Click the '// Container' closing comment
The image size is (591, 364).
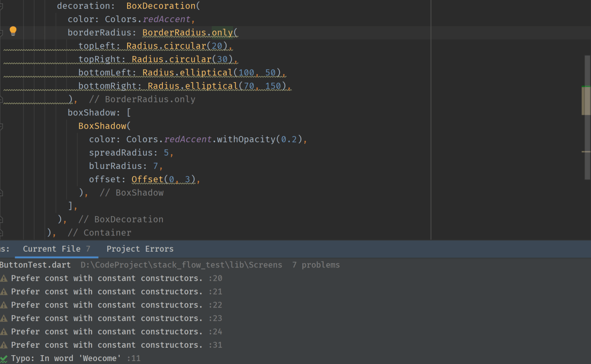click(99, 232)
